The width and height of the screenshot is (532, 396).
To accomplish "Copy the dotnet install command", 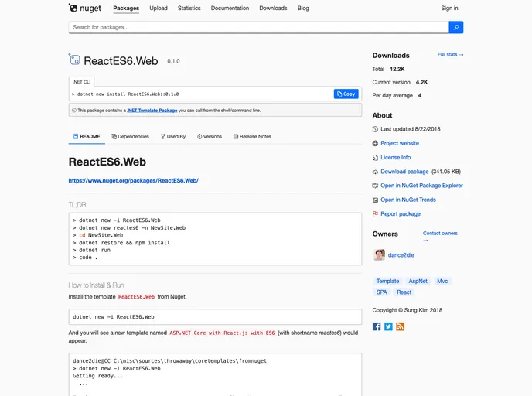I will (x=346, y=94).
